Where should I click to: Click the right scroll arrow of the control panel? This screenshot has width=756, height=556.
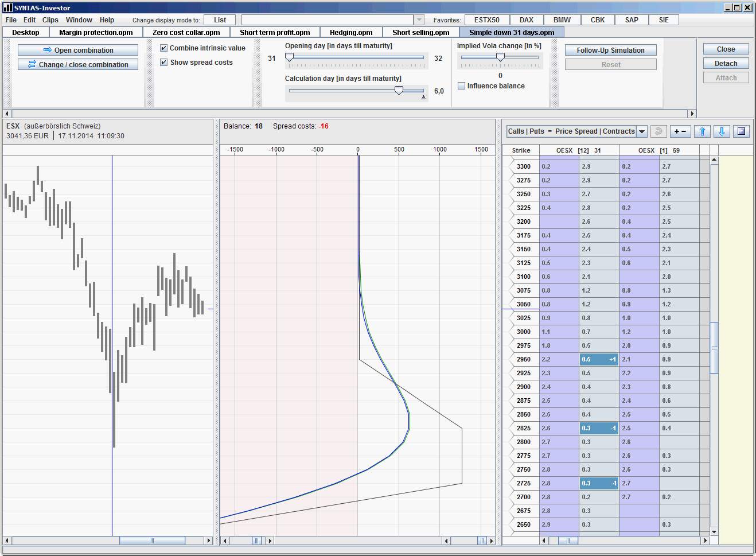click(x=692, y=114)
